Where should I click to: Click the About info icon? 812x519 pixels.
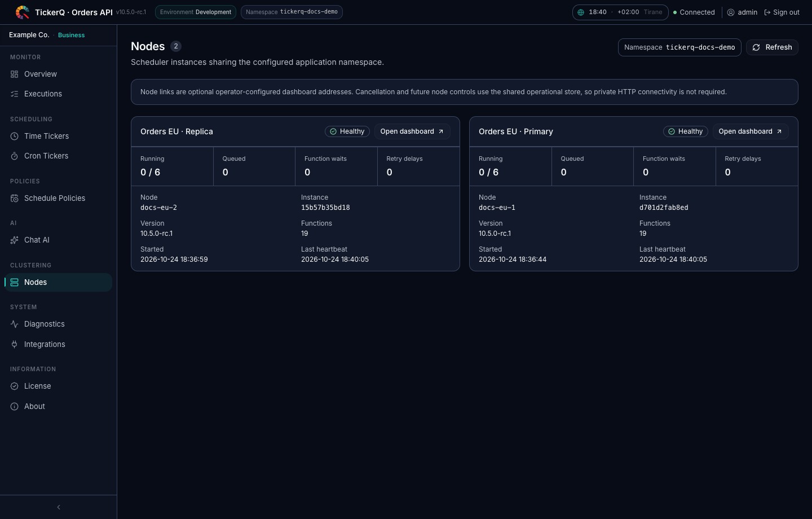[x=15, y=406]
